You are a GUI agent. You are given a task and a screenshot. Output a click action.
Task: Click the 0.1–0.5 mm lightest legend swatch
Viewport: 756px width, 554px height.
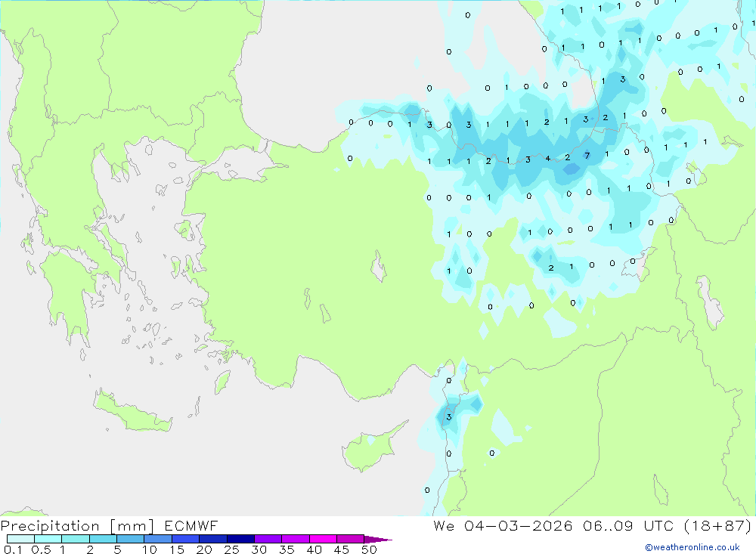tap(20, 539)
